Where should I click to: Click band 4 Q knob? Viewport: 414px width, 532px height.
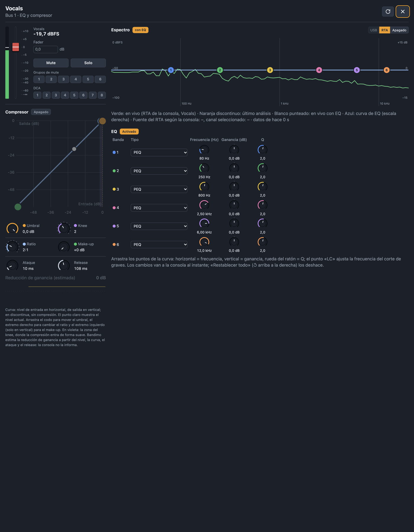pos(263,205)
